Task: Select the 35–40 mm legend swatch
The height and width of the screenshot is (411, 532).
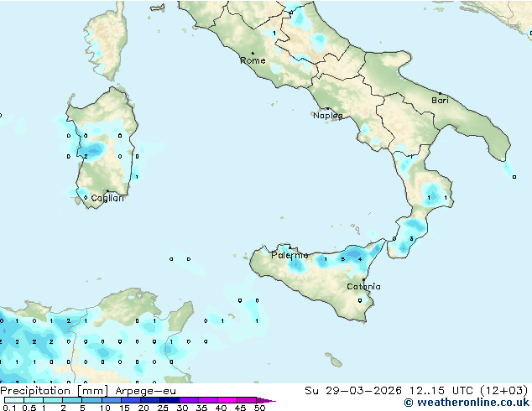Action: 207,400
